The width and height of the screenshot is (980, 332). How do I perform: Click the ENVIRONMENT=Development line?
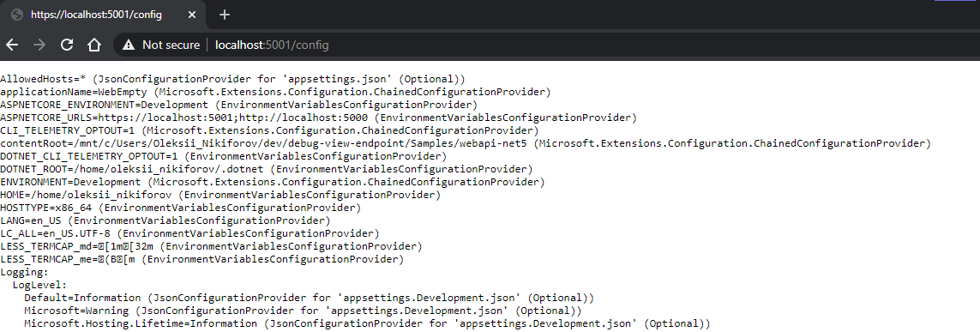click(x=273, y=182)
